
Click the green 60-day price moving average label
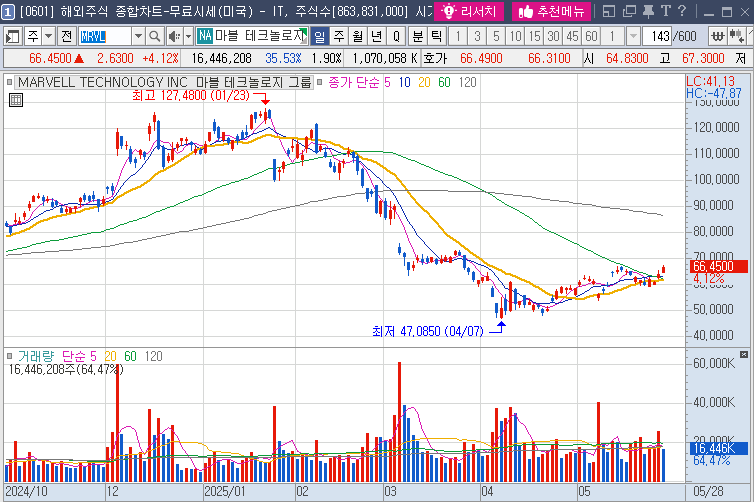click(x=444, y=82)
